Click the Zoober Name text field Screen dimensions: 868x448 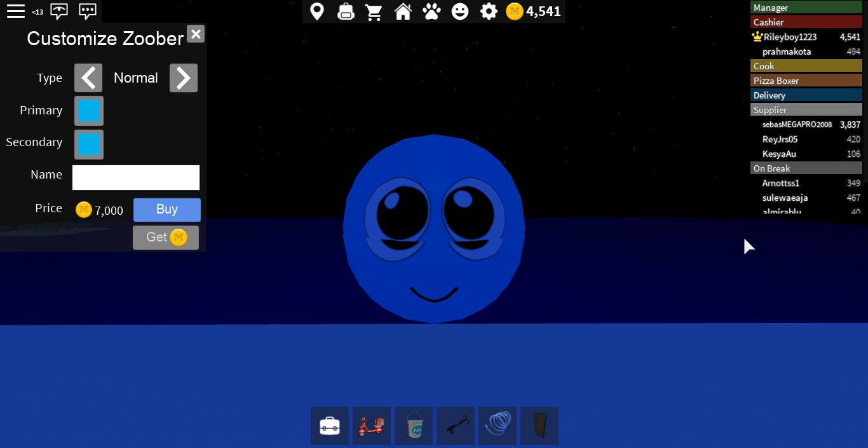(x=136, y=177)
